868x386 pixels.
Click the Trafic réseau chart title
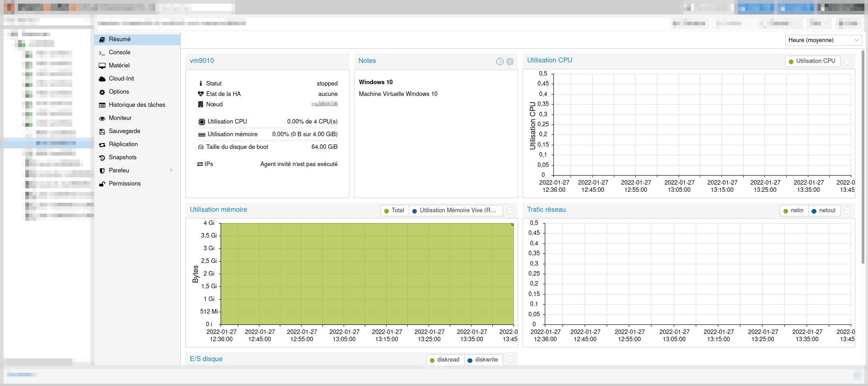(546, 210)
